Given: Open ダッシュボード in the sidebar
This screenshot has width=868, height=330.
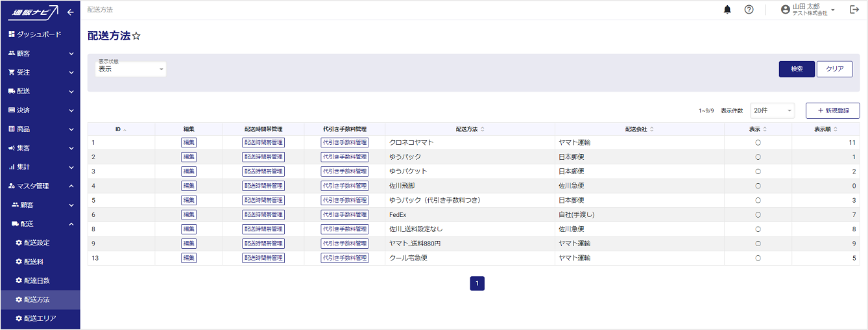Looking at the screenshot, I should [39, 34].
